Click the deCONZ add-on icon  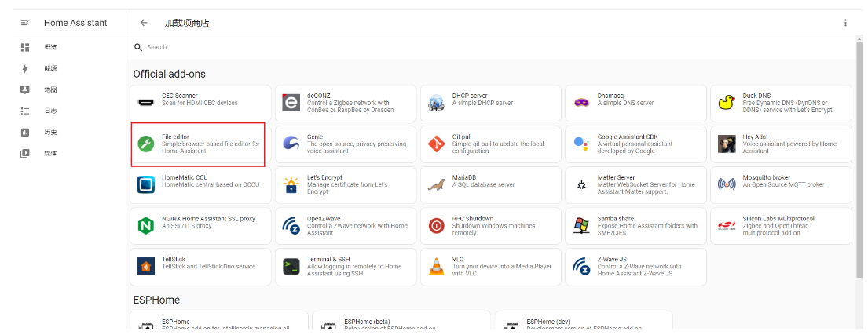pos(291,104)
